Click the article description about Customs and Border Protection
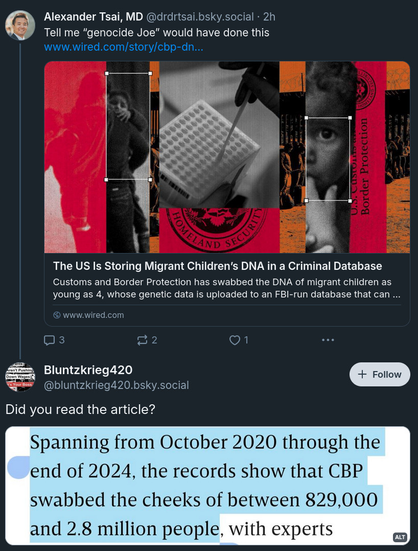418x551 pixels. pyautogui.click(x=227, y=288)
